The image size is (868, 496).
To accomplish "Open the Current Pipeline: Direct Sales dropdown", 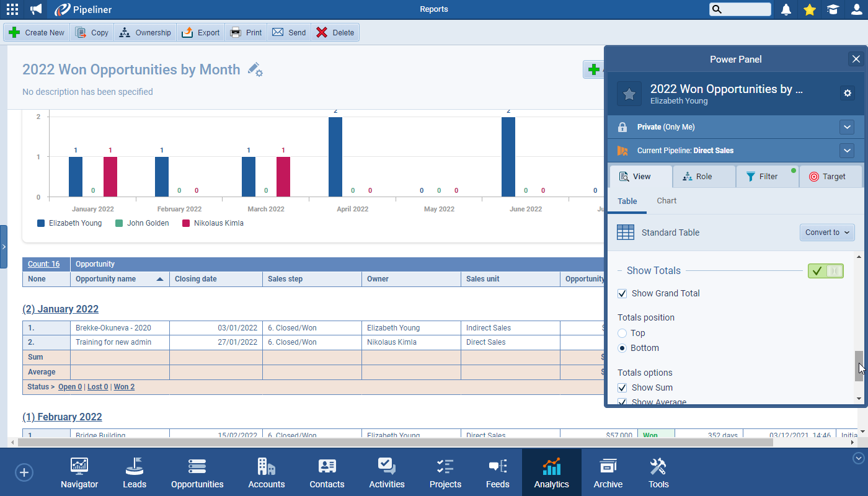I will pyautogui.click(x=847, y=150).
